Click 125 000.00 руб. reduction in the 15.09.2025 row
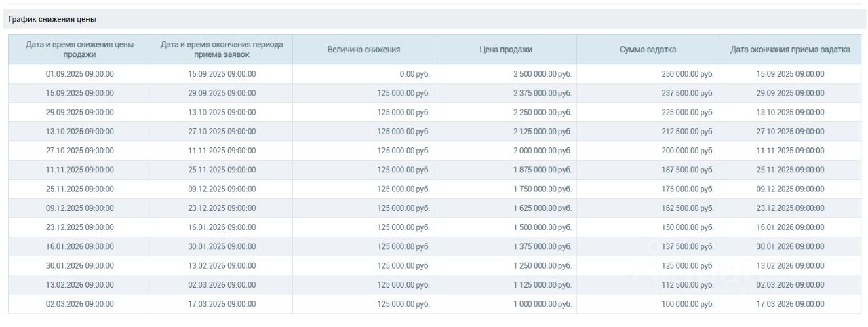 403,93
